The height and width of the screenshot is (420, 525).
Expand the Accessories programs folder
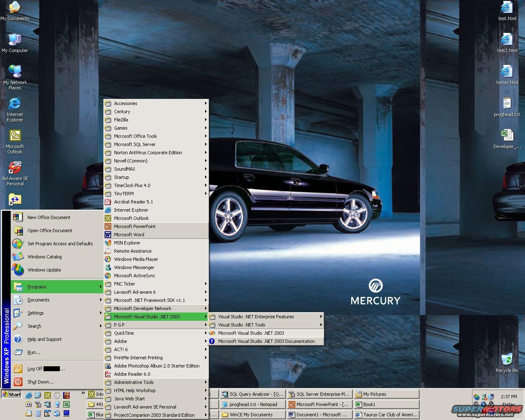[x=126, y=103]
